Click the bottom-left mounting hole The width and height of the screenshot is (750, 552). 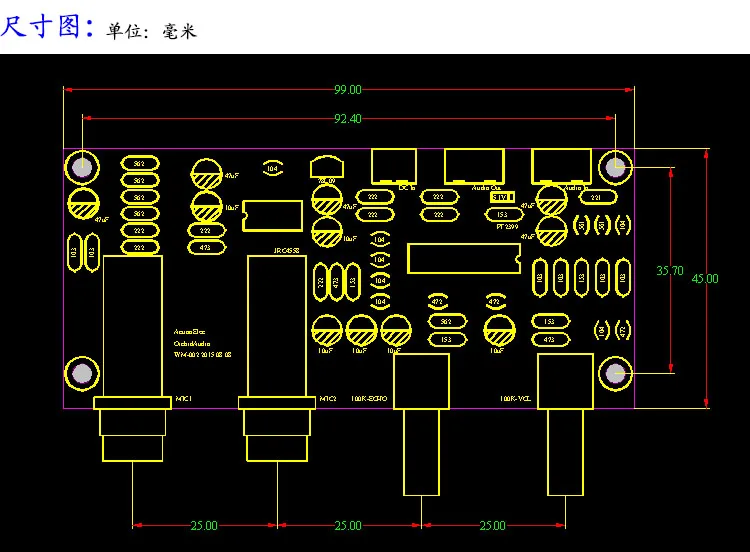(82, 374)
